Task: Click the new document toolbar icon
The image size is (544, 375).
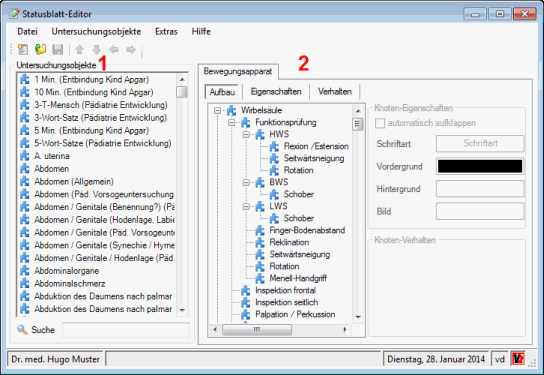Action: click(x=23, y=49)
